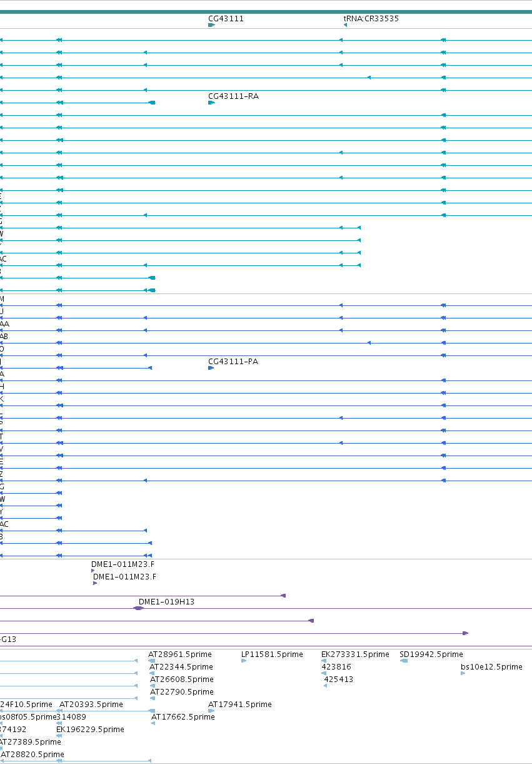Click the purple glyph below the DME1-019H13 label
This screenshot has width=532, height=764.
139,608
